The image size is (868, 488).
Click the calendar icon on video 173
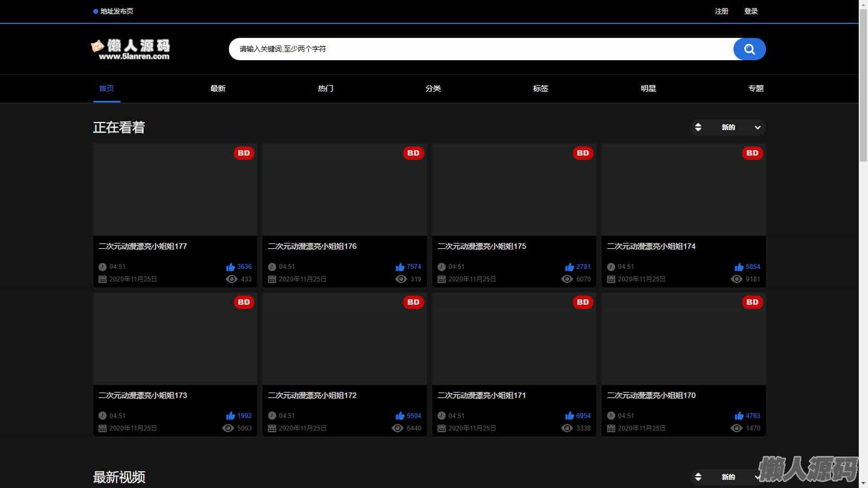[x=103, y=428]
